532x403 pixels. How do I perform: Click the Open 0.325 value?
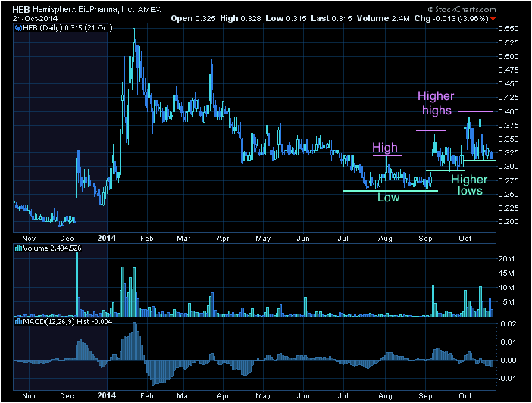(x=193, y=19)
